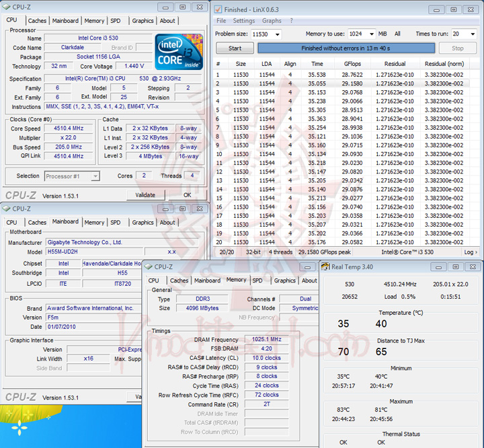Click the Real Temp Load 0.5% reading
Screen dimensions: 484x448
(x=400, y=297)
